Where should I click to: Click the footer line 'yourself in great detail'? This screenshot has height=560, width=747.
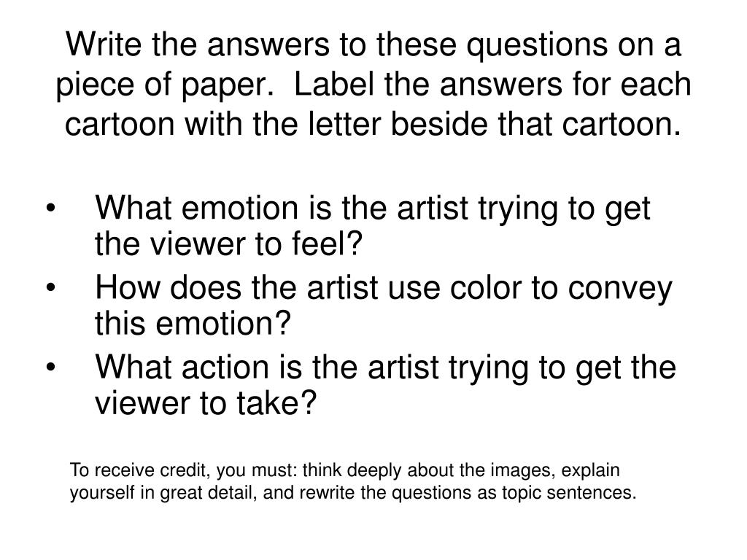point(353,492)
